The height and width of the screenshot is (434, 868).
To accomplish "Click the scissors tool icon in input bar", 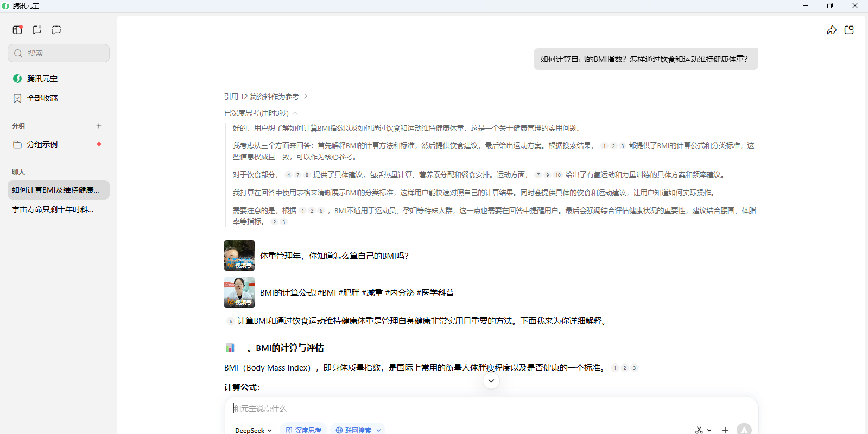I will pyautogui.click(x=699, y=430).
